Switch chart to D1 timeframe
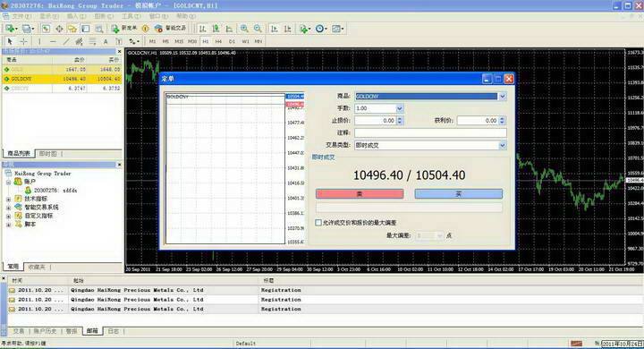 (x=232, y=41)
